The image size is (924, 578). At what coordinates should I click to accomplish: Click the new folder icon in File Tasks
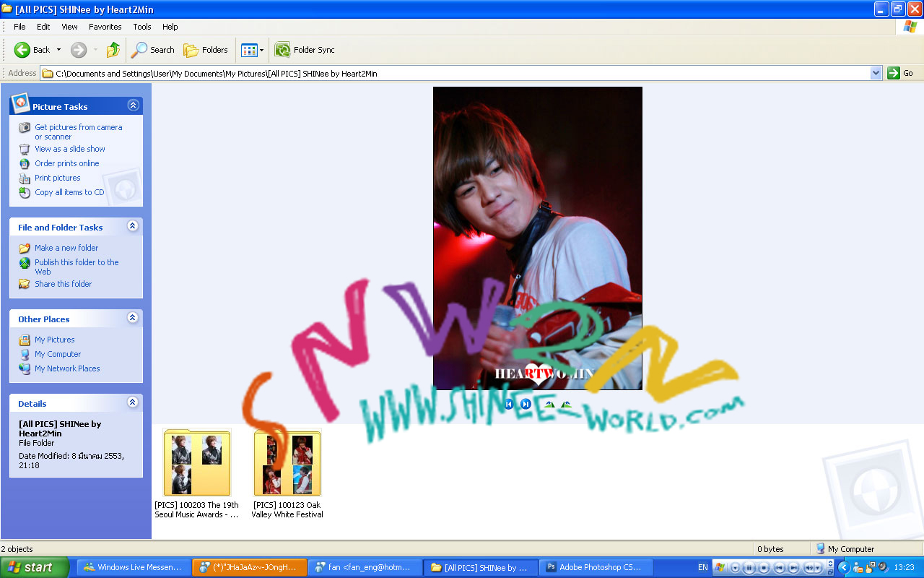(x=25, y=248)
